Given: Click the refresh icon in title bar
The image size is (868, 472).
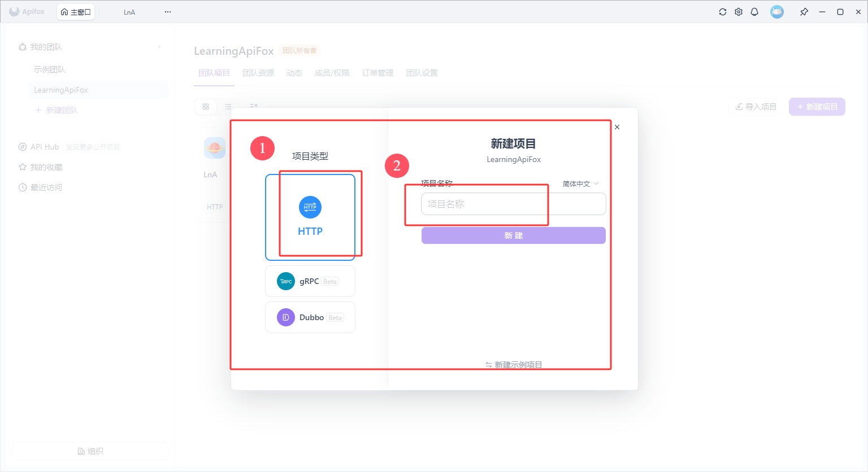Looking at the screenshot, I should tap(723, 12).
